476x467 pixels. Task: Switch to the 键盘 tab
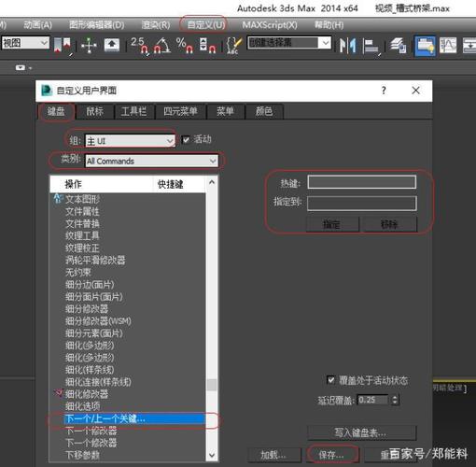[56, 111]
